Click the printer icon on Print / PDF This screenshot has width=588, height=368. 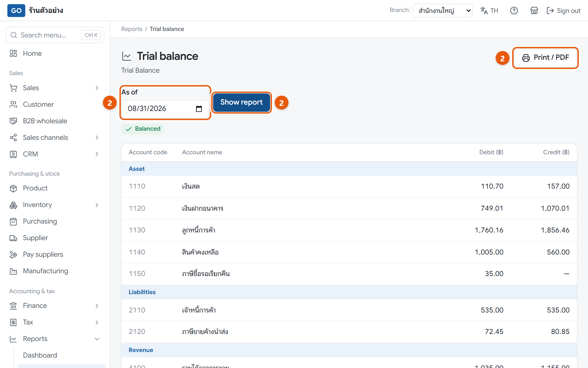coord(526,58)
